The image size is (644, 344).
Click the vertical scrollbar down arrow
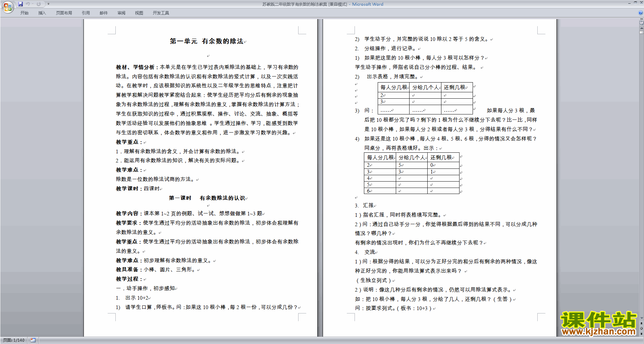[x=641, y=318]
